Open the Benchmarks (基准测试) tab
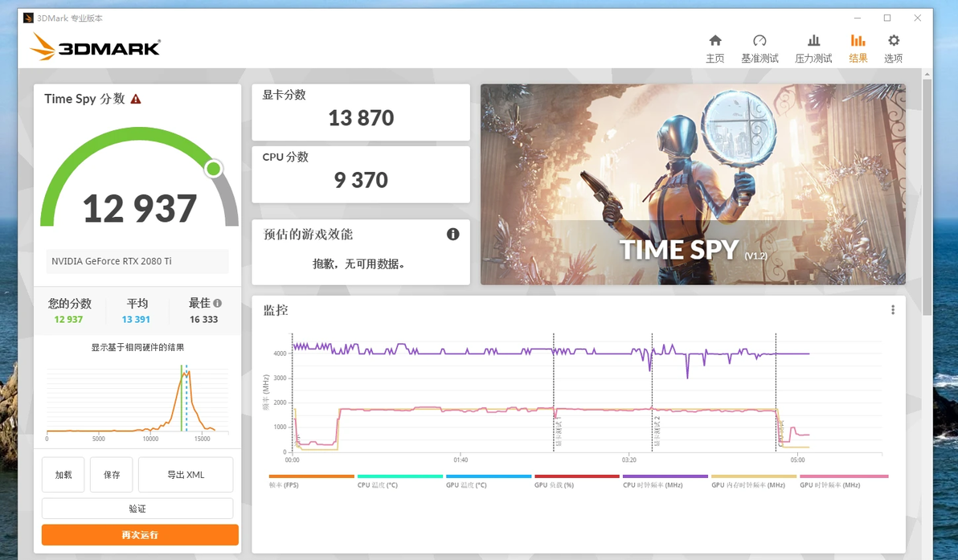 (759, 49)
